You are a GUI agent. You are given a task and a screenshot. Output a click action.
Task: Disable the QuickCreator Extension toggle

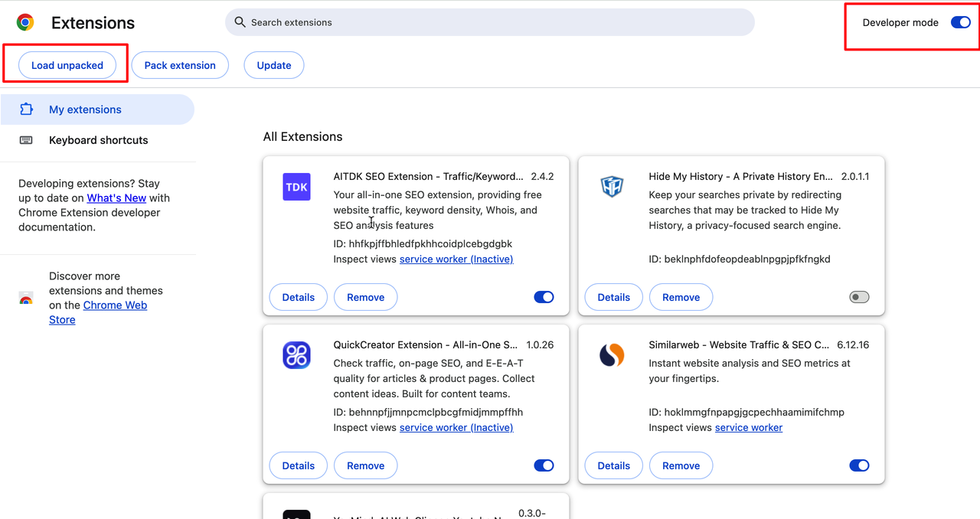[544, 465]
